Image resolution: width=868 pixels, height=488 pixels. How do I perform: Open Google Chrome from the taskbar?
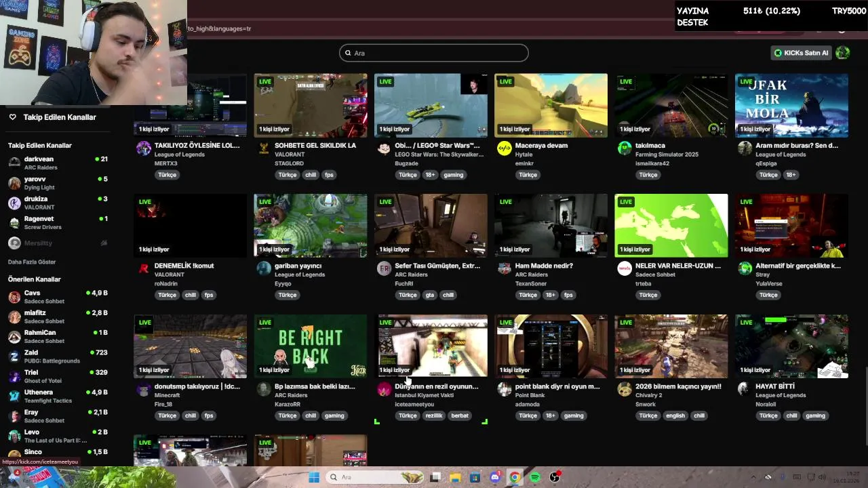pos(515,477)
